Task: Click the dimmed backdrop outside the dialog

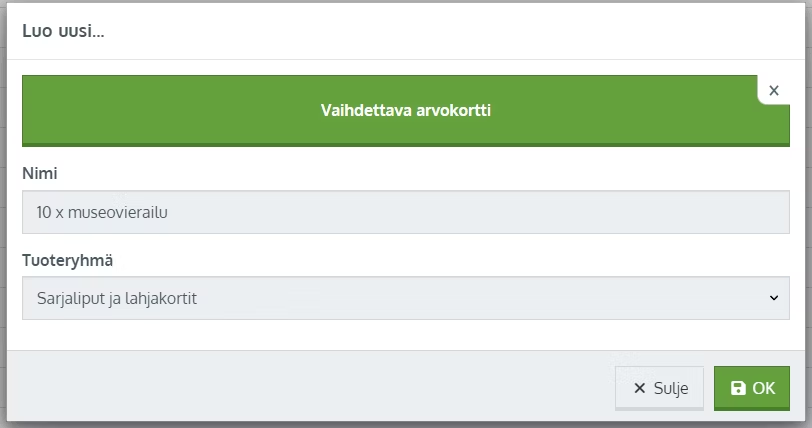Action: (x=3, y=207)
